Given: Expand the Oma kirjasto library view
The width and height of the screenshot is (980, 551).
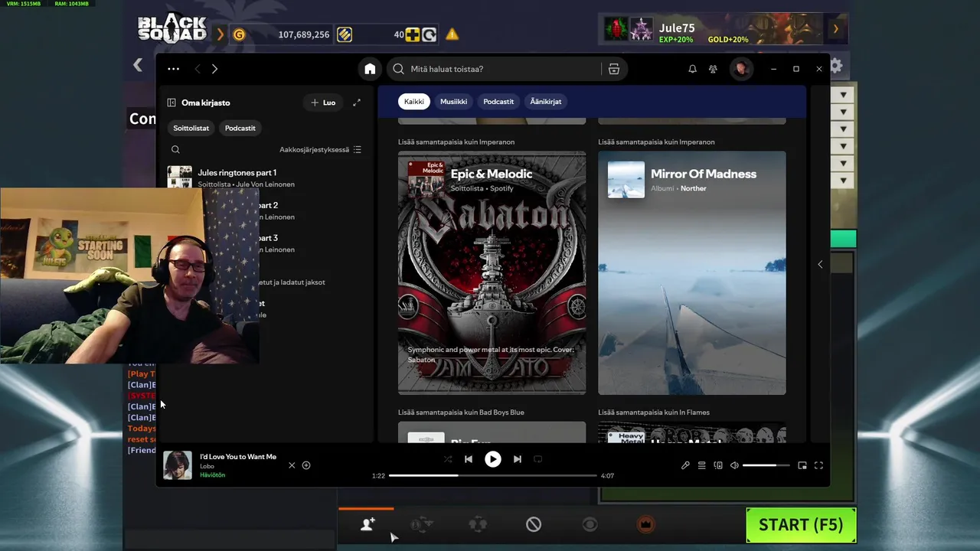Looking at the screenshot, I should [356, 103].
